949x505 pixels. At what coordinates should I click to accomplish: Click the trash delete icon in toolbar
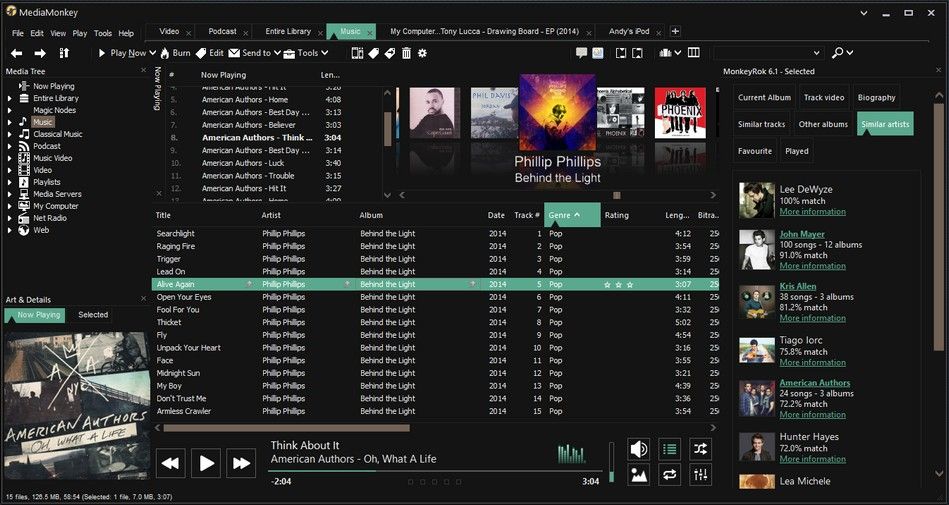tap(406, 53)
